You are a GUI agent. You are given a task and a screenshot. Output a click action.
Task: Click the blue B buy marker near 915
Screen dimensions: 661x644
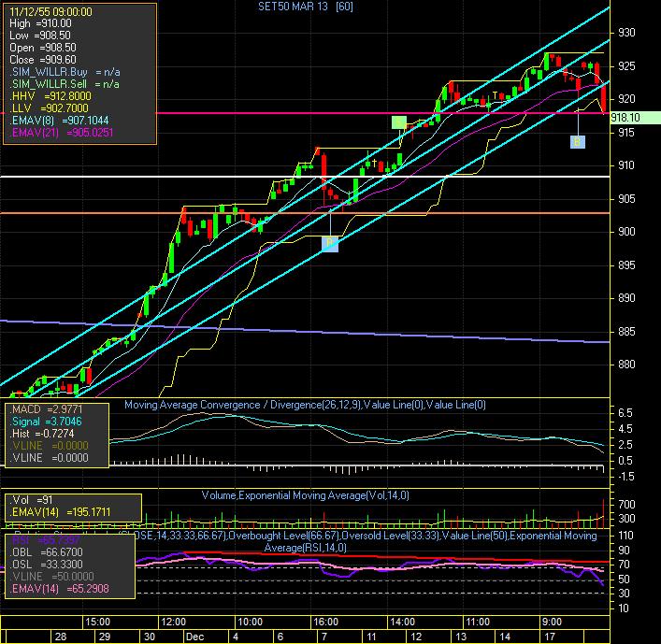(x=577, y=142)
